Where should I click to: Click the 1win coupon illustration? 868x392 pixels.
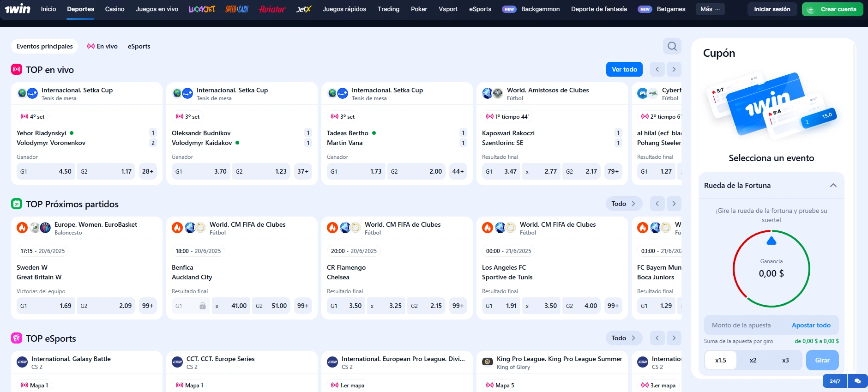[772, 106]
